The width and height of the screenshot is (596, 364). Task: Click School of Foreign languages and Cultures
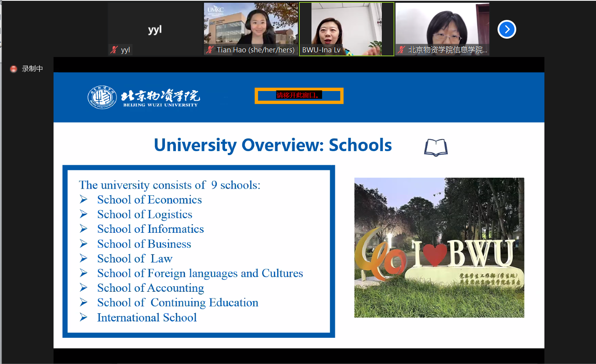200,273
